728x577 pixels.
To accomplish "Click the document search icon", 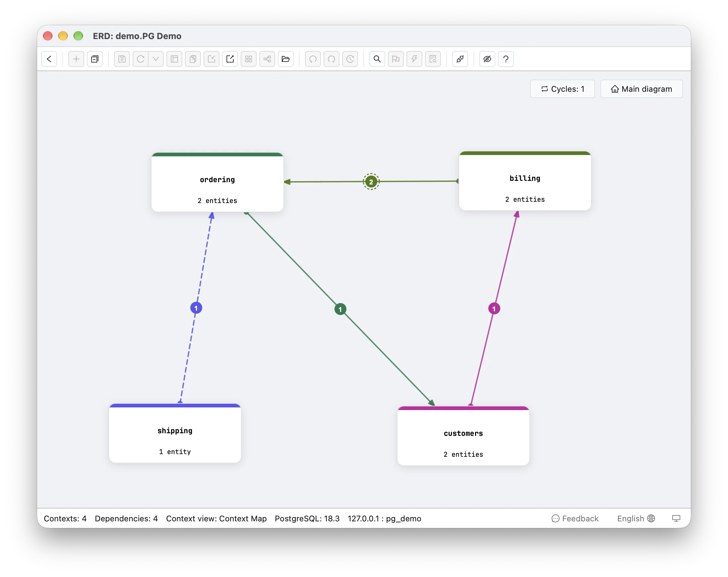I will 433,59.
